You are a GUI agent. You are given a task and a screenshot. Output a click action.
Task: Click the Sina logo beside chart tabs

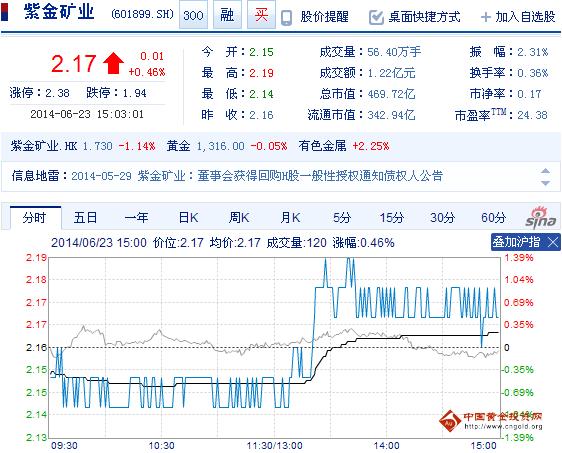[541, 218]
